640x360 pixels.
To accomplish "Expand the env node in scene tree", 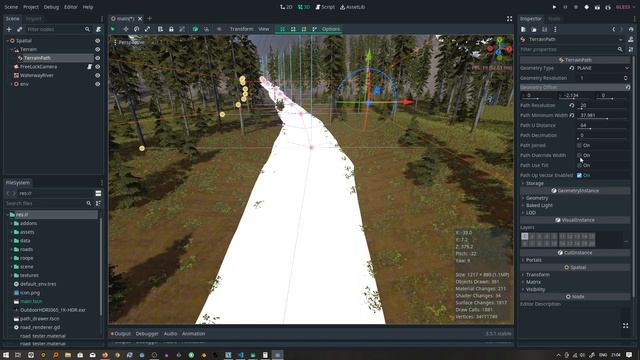I will pyautogui.click(x=11, y=84).
